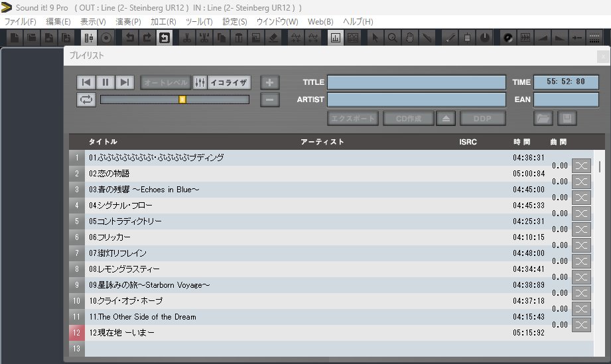
Task: Click the first zero-cross waveform toolbar icon
Action: pos(296,38)
